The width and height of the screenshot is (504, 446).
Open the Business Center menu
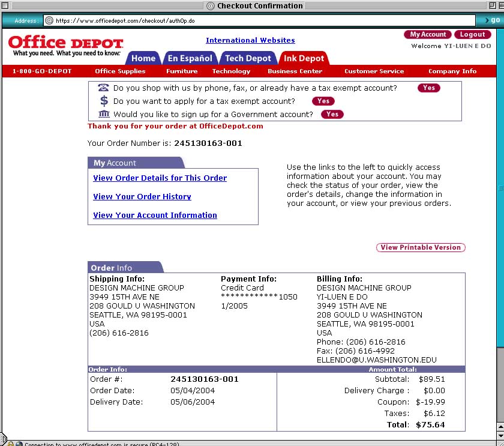click(x=295, y=71)
